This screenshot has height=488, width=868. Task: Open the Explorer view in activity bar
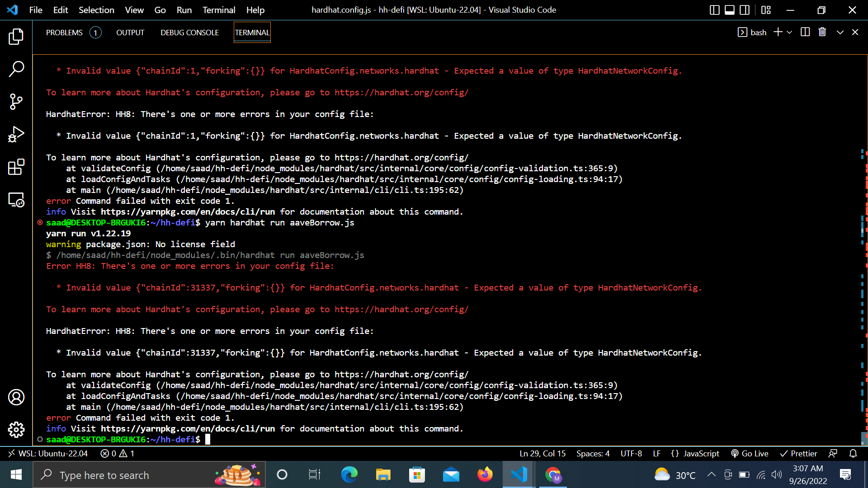point(16,37)
